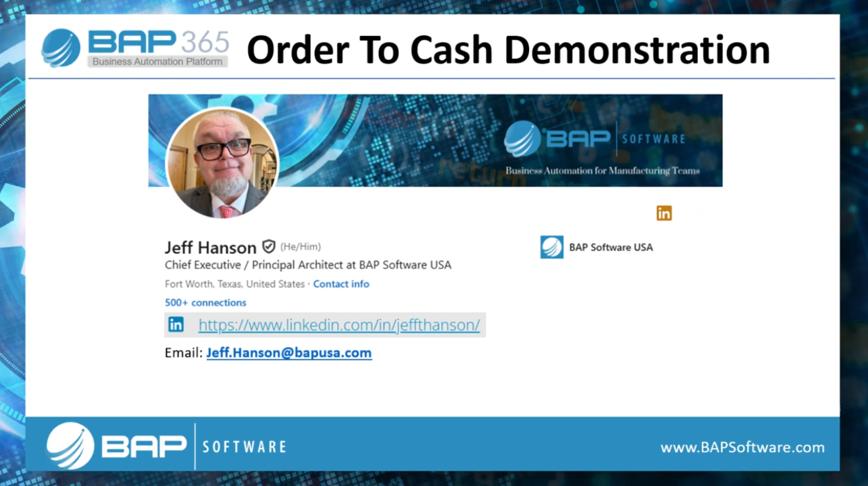
Task: Click Jeff Hanson's profile photo
Action: pos(222,162)
